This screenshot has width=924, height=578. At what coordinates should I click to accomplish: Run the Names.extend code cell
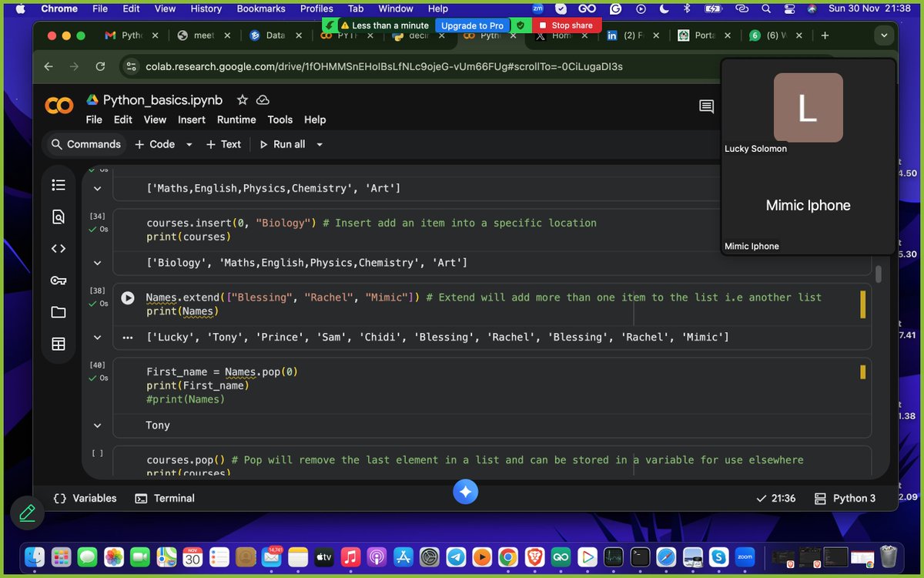point(128,297)
